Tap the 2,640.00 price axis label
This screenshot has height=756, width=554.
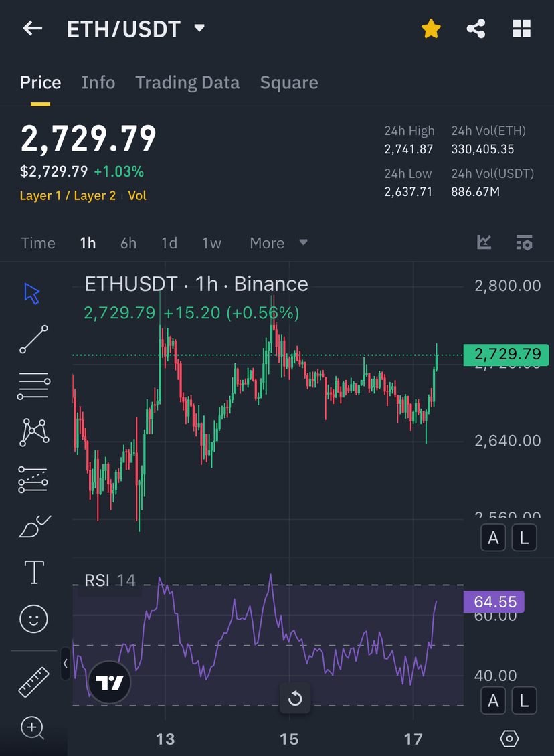coord(508,441)
